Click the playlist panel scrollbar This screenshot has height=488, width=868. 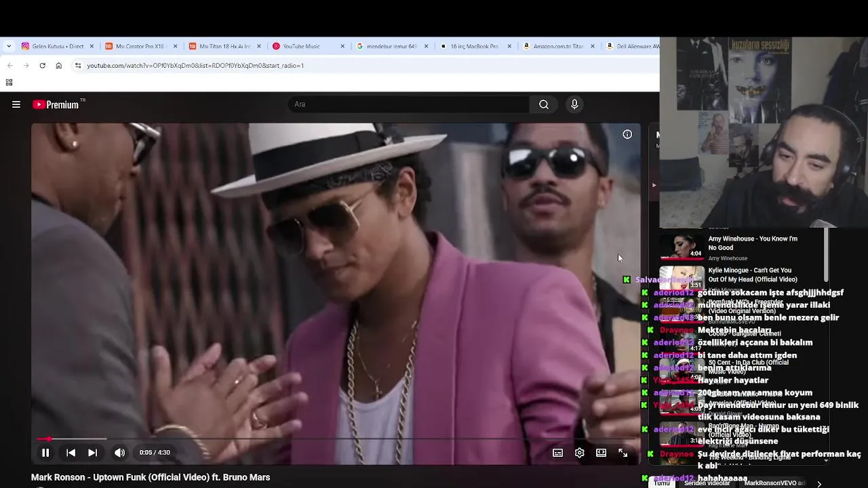tap(826, 256)
